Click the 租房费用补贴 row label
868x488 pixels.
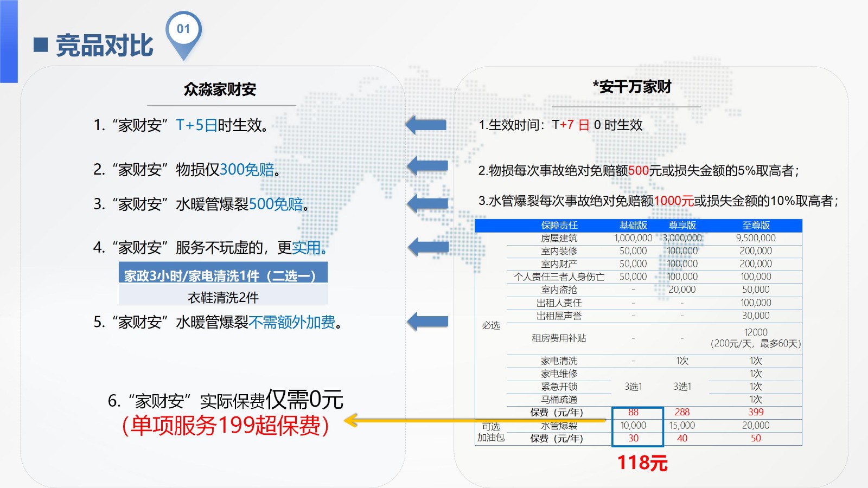click(x=559, y=338)
